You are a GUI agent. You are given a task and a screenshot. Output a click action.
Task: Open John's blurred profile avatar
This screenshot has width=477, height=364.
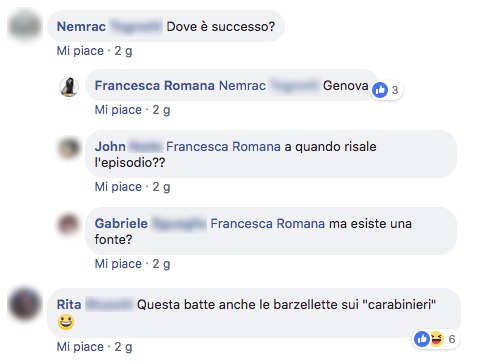point(69,148)
